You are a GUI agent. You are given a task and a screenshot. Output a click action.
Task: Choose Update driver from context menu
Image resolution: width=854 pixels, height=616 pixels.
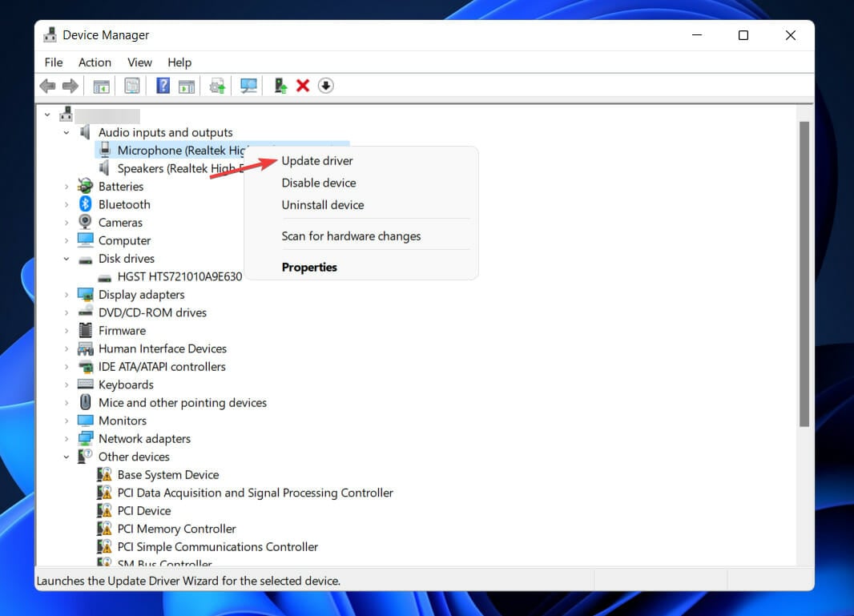click(317, 161)
